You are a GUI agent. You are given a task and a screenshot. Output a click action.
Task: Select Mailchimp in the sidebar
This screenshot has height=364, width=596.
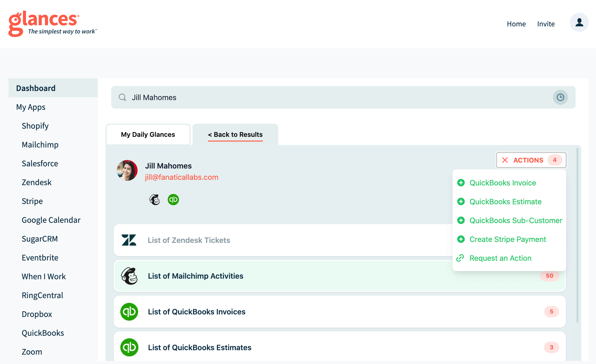[40, 145]
